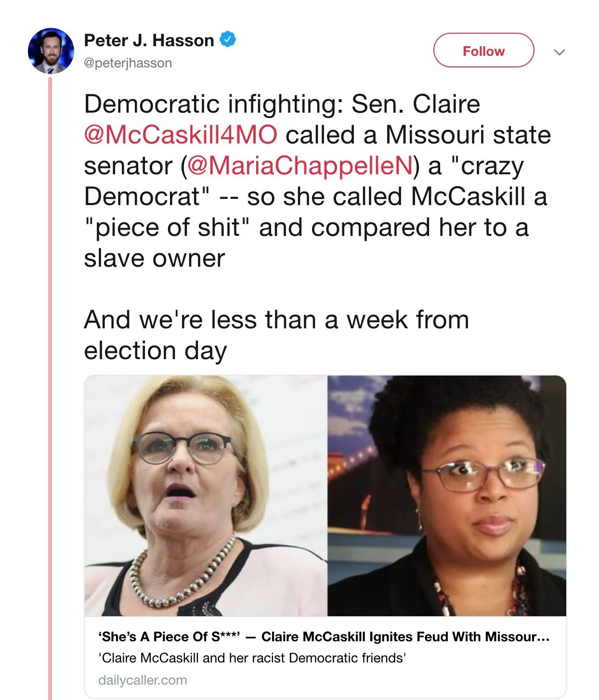599x700 pixels.
Task: Click the 'less than a week' sentence
Action: (276, 320)
